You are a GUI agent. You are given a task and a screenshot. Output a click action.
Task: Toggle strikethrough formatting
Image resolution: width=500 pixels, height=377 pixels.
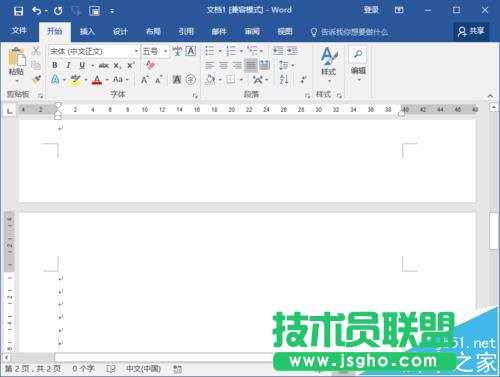[x=104, y=65]
